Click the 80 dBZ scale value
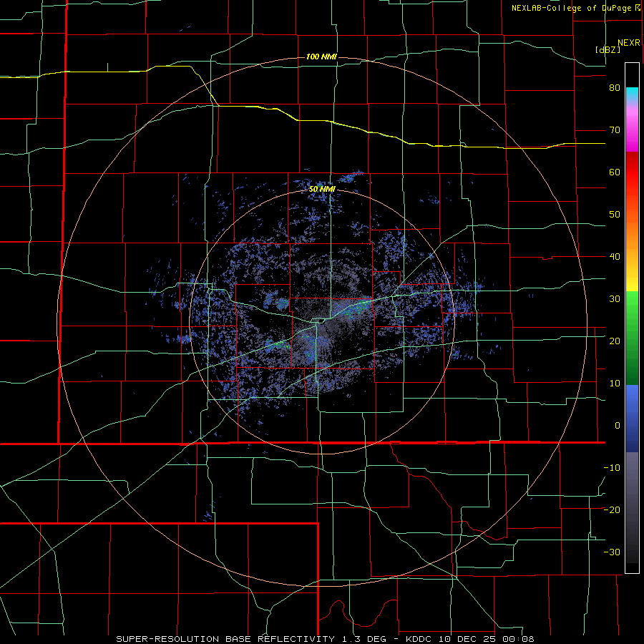644x644 pixels. [615, 88]
